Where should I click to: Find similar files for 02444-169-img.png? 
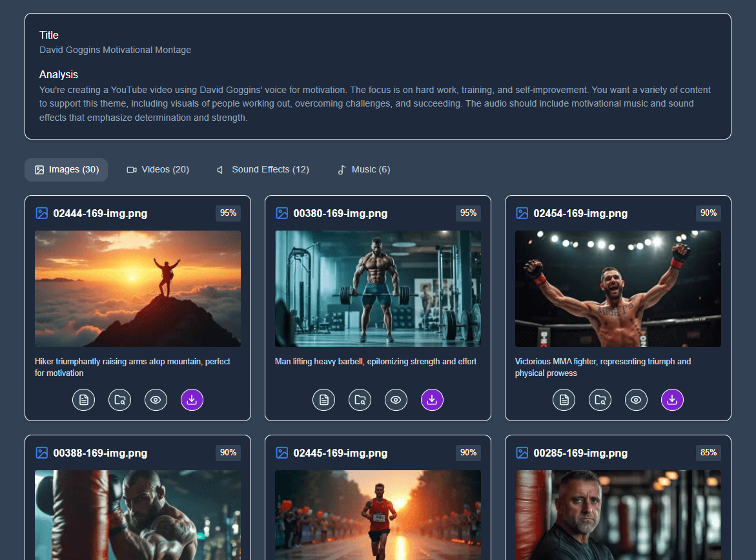119,400
